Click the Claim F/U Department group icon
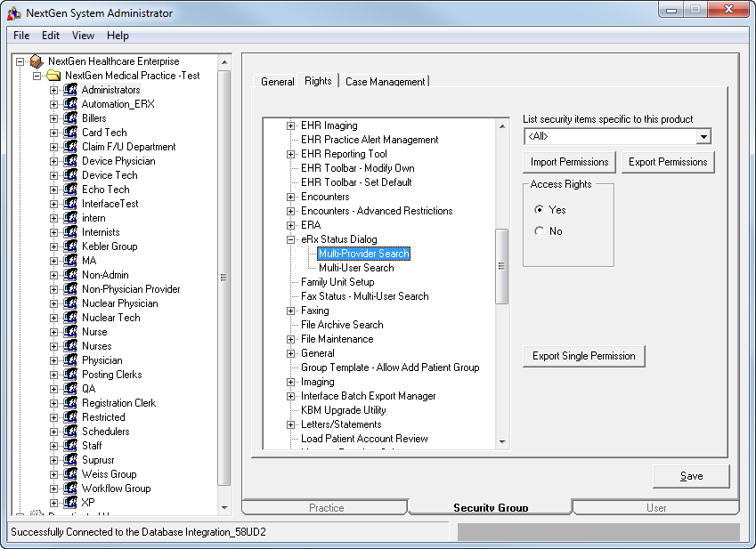 (x=70, y=147)
